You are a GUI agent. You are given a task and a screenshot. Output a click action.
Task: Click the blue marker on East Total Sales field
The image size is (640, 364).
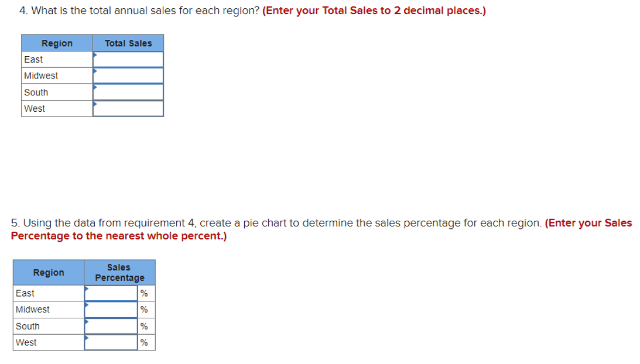pos(95,54)
